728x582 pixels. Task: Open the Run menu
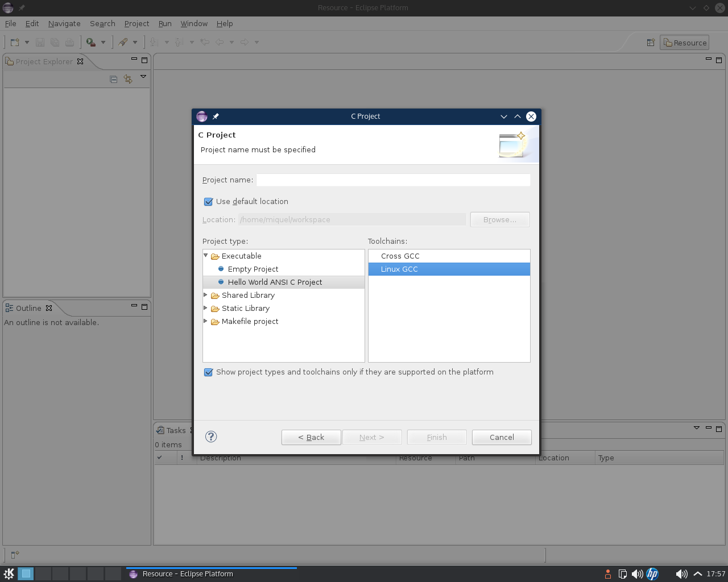tap(165, 23)
